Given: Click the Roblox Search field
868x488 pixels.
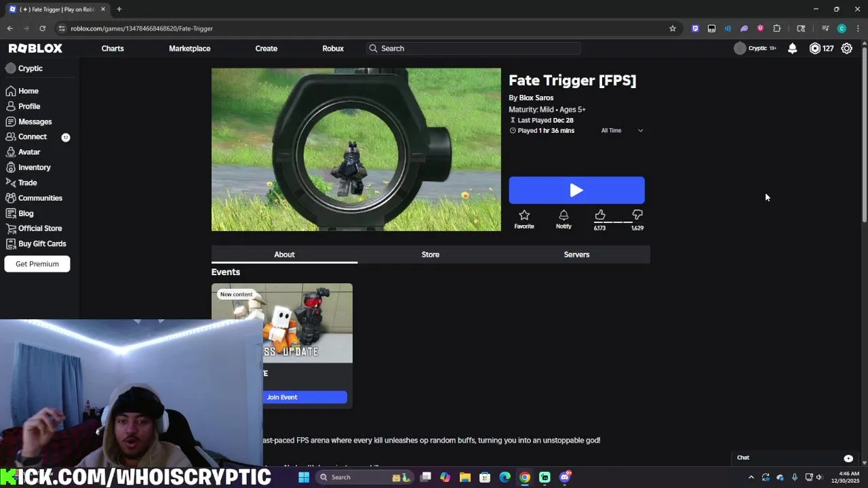Looking at the screenshot, I should (473, 48).
